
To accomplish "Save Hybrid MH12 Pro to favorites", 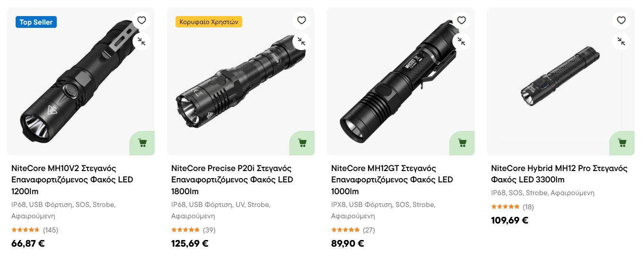I will point(621,20).
